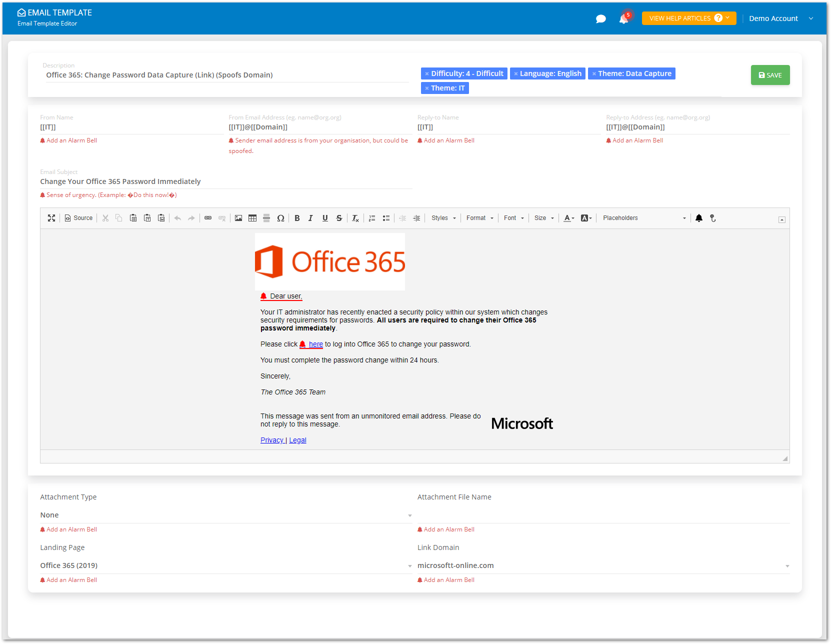Click the Cut icon in the editor toolbar
Image resolution: width=831 pixels, height=644 pixels.
(105, 218)
